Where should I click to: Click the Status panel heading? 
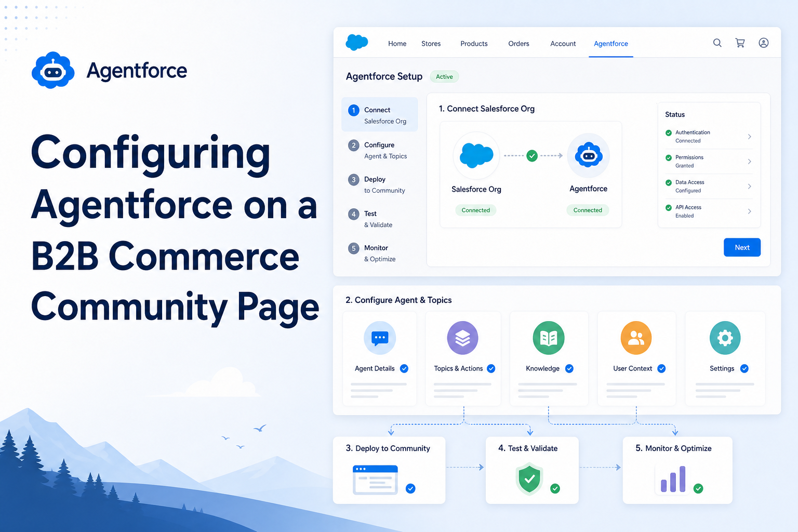[675, 114]
